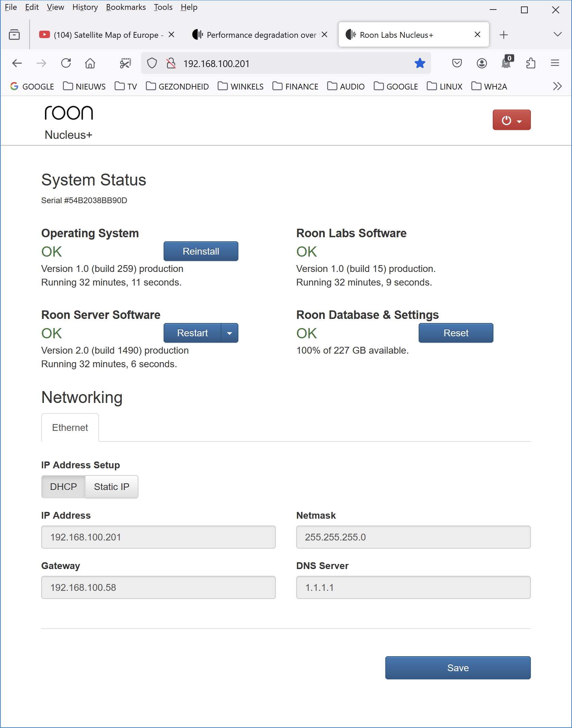Image resolution: width=572 pixels, height=728 pixels.
Task: Open the View menu
Action: pos(55,7)
